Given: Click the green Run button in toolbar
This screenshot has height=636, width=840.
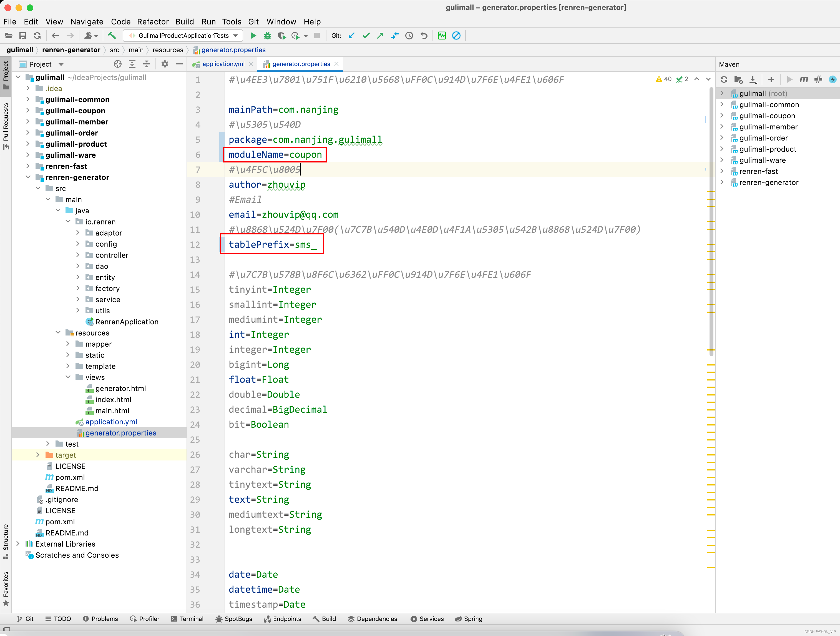Looking at the screenshot, I should click(253, 36).
